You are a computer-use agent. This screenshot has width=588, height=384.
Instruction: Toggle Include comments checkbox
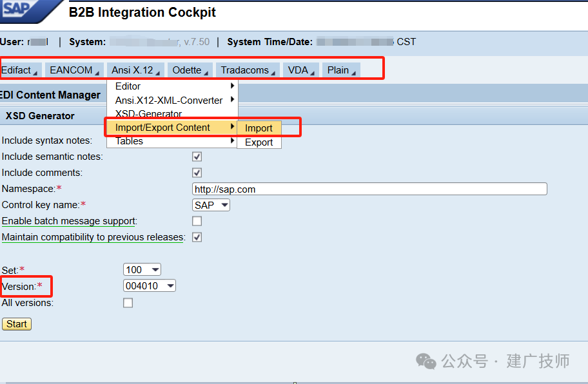[197, 173]
